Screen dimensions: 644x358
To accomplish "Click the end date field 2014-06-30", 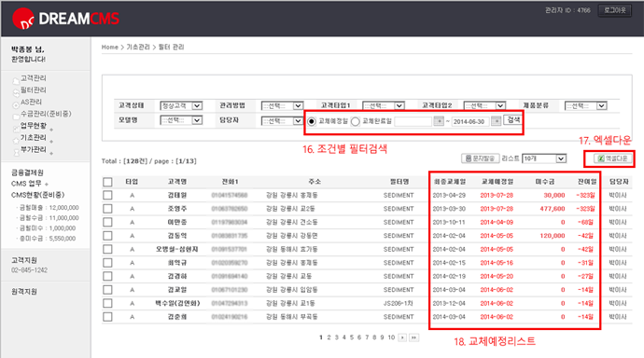I will click(x=470, y=121).
